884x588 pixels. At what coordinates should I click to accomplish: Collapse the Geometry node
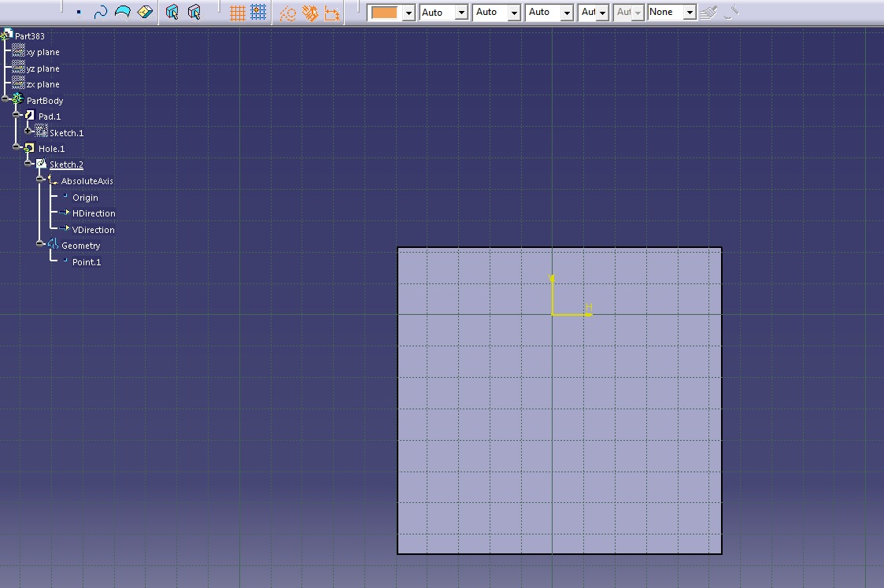(x=39, y=243)
